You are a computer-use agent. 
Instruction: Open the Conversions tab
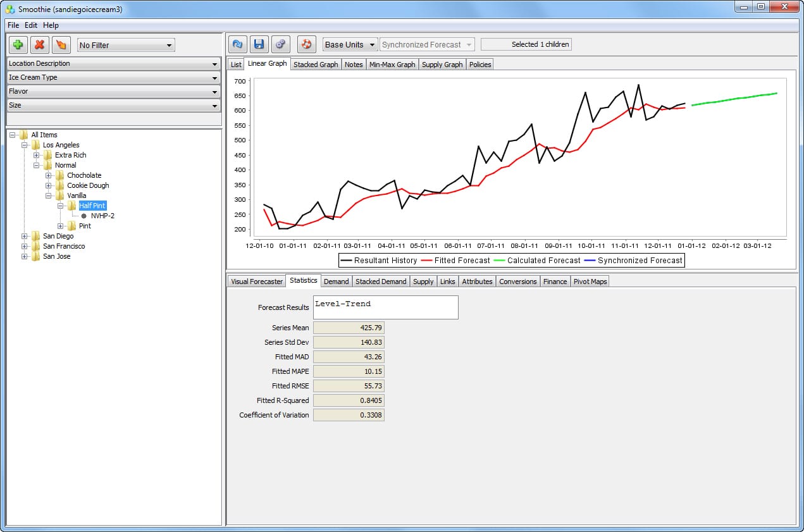(517, 281)
